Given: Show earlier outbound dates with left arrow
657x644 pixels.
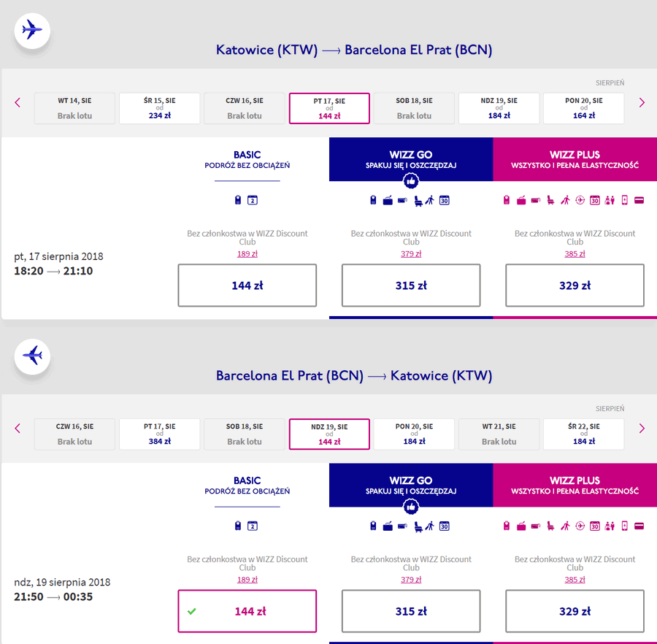Looking at the screenshot, I should click(x=18, y=103).
